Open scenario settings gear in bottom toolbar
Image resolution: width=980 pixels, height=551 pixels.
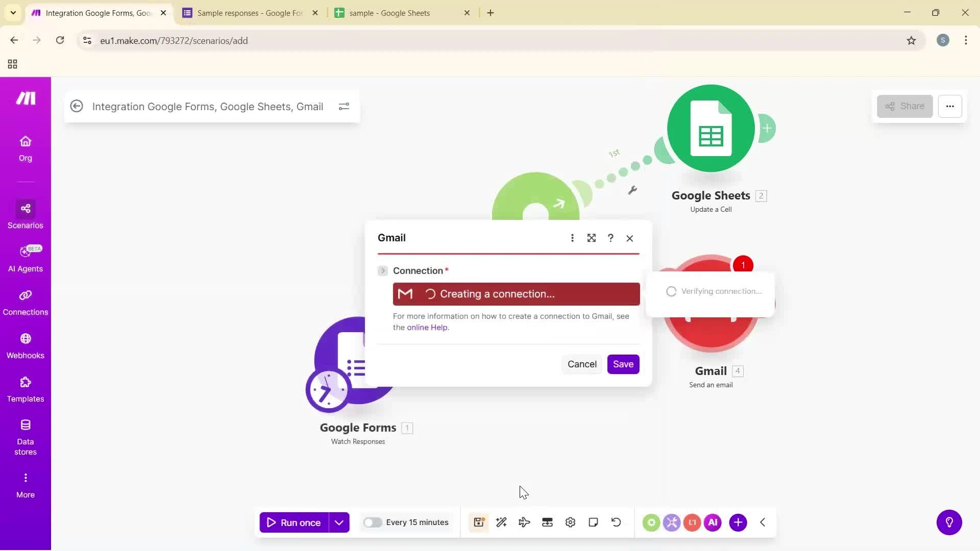[x=570, y=522]
